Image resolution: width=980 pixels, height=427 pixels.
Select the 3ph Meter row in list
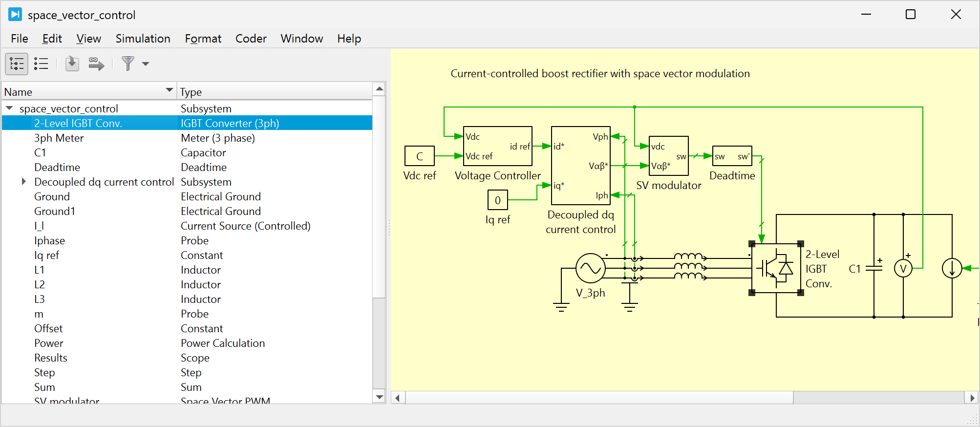click(59, 138)
